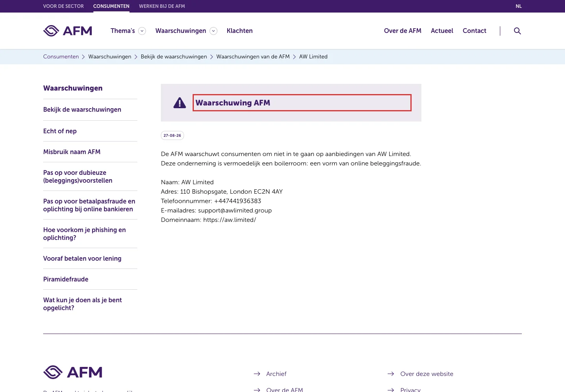Click the Telefoonnummer +447441936383 line
The height and width of the screenshot is (392, 565).
click(x=211, y=201)
